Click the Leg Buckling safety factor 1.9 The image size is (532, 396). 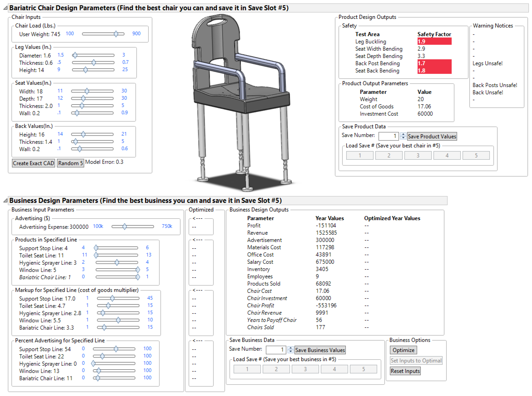(435, 41)
